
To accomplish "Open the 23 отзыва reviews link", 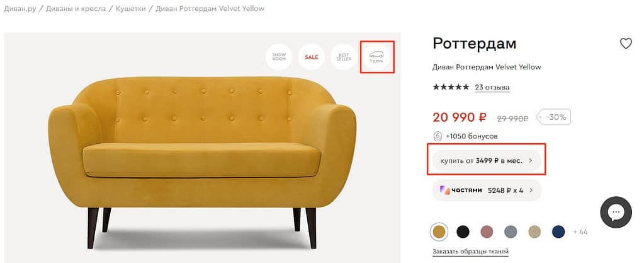I will point(492,88).
